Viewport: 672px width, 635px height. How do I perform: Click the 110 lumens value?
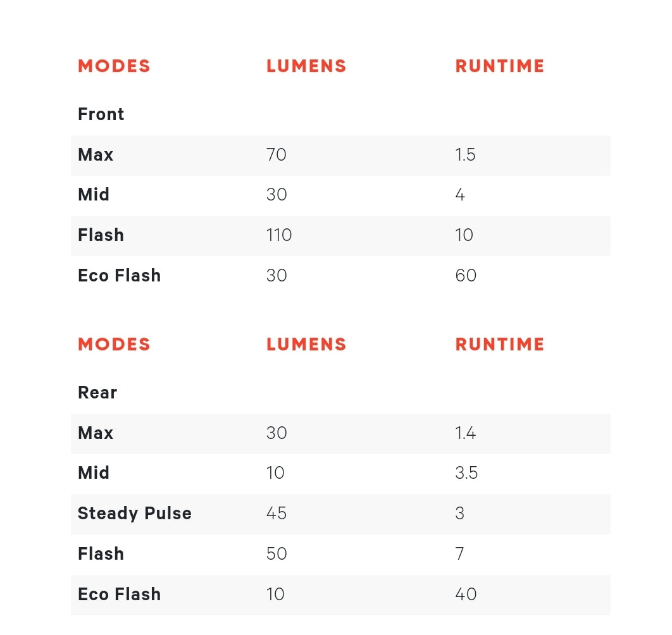click(279, 235)
